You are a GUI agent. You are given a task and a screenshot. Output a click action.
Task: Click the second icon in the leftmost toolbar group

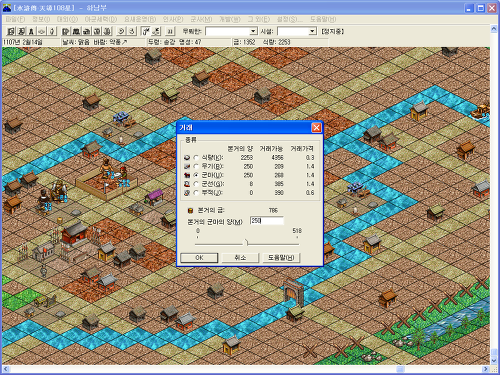[x=21, y=31]
